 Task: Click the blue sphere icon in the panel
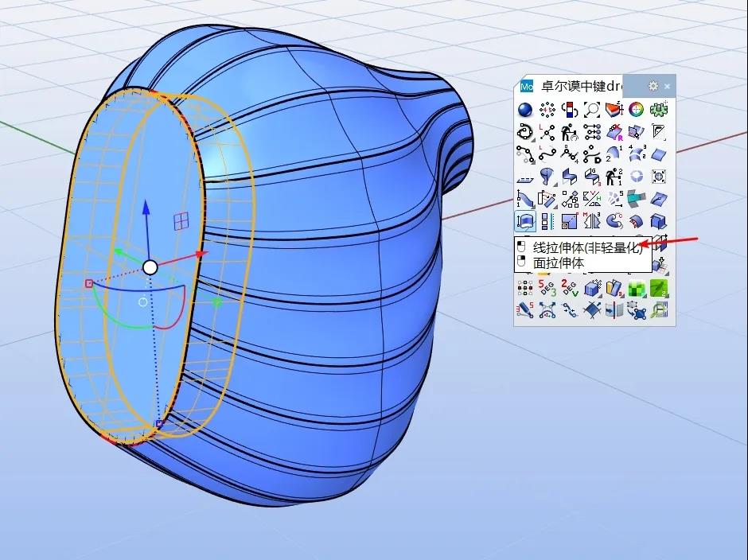[524, 110]
